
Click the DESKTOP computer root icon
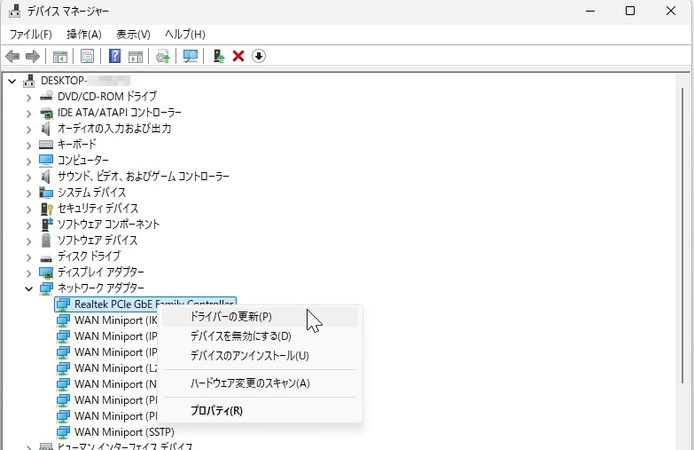tap(29, 81)
